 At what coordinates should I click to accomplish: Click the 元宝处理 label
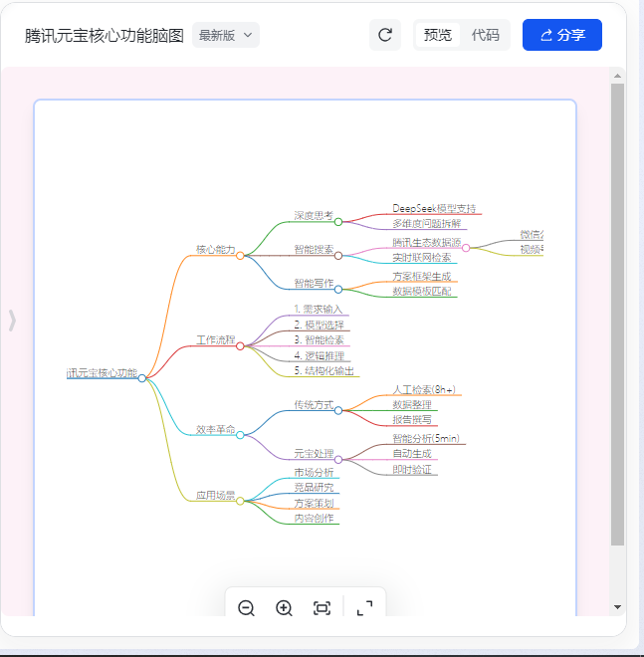314,454
